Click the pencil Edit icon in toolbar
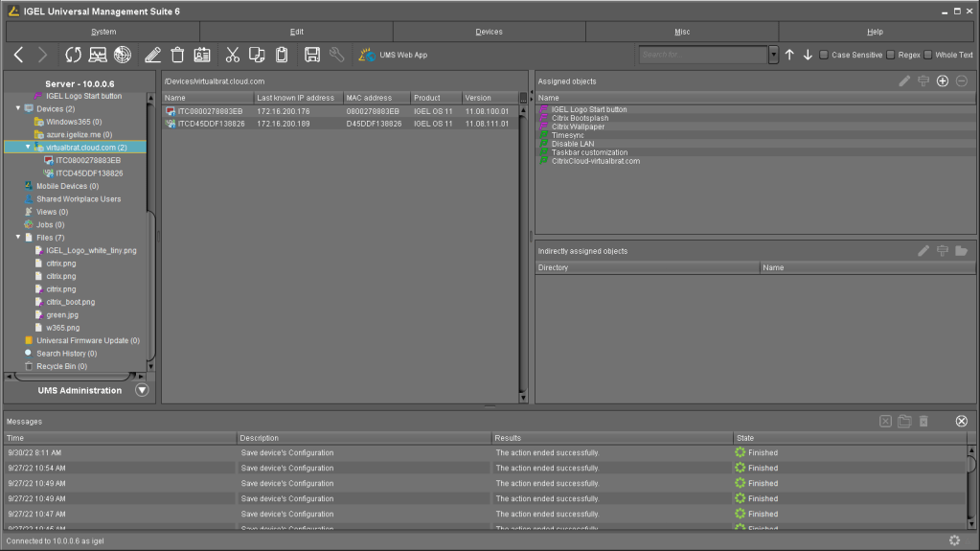Viewport: 980px width, 551px height. 152,55
